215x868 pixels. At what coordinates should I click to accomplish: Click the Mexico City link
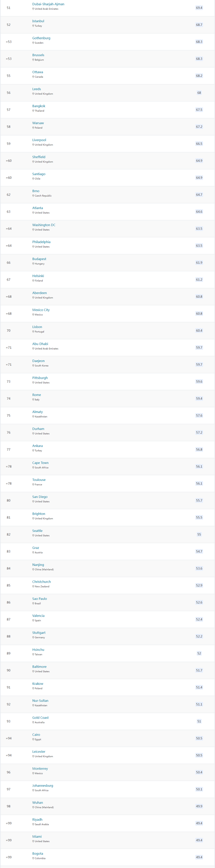click(41, 310)
